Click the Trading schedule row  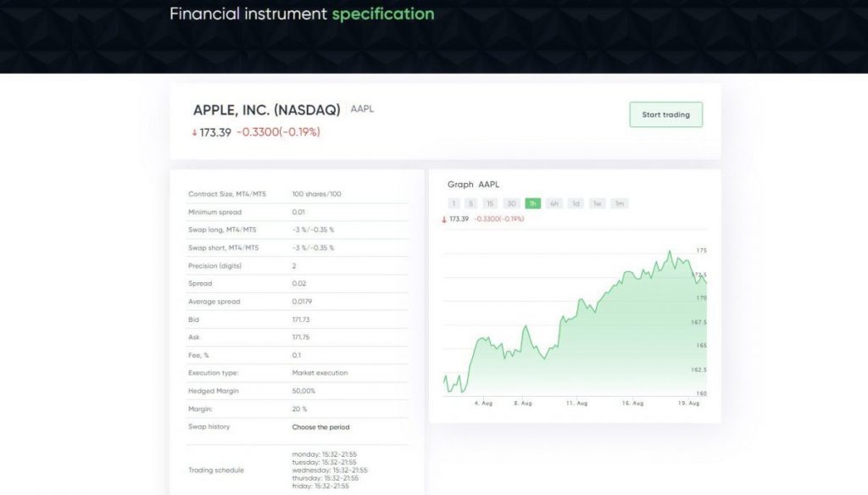(298, 470)
